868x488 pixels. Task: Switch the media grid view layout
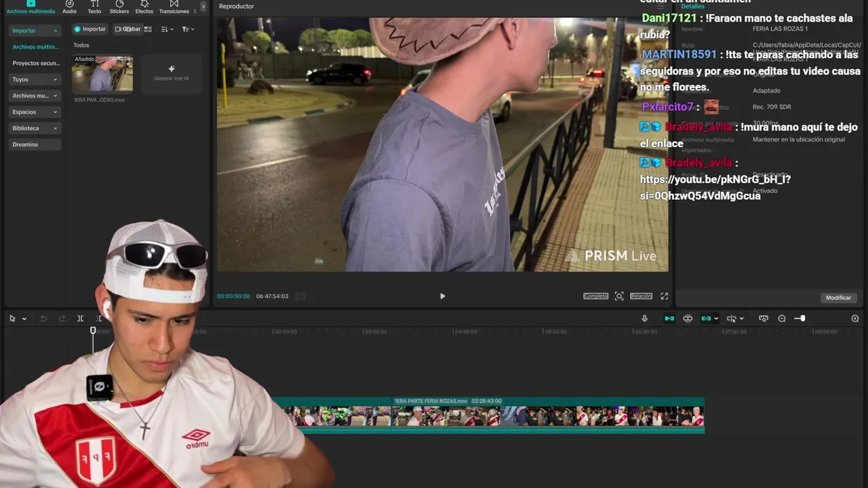tap(148, 29)
